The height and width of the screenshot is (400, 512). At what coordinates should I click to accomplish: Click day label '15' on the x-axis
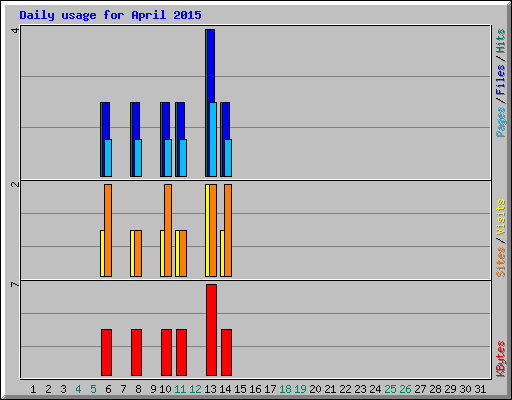[x=240, y=389]
